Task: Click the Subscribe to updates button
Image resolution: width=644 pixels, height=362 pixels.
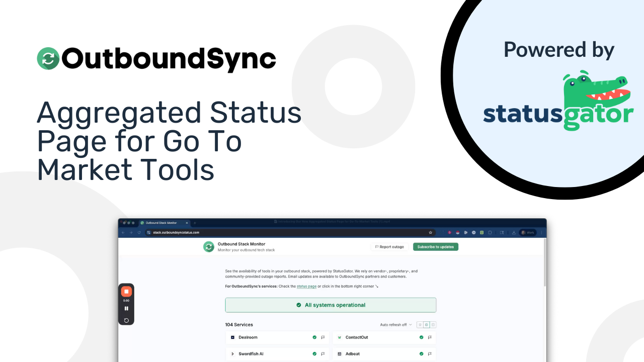Action: 435,247
